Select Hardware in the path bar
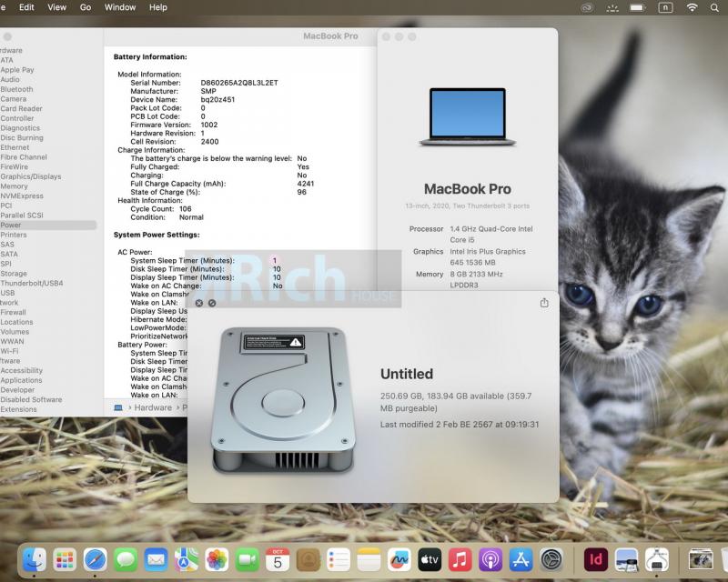 (153, 407)
